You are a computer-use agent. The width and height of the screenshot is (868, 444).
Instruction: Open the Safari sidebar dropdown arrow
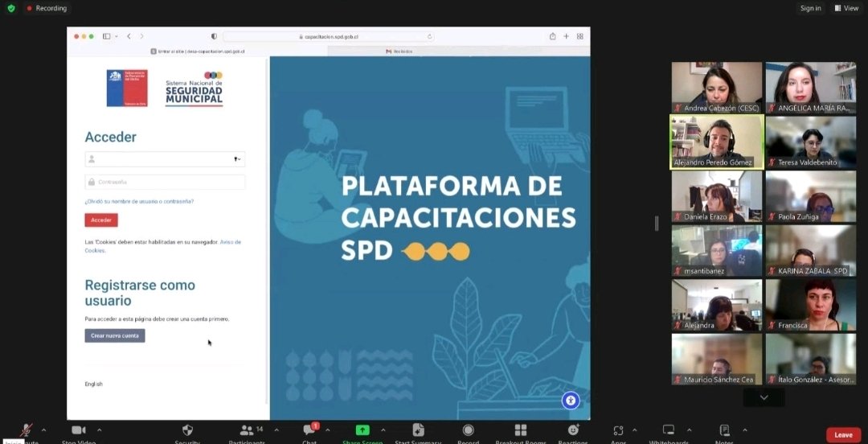[x=117, y=36]
